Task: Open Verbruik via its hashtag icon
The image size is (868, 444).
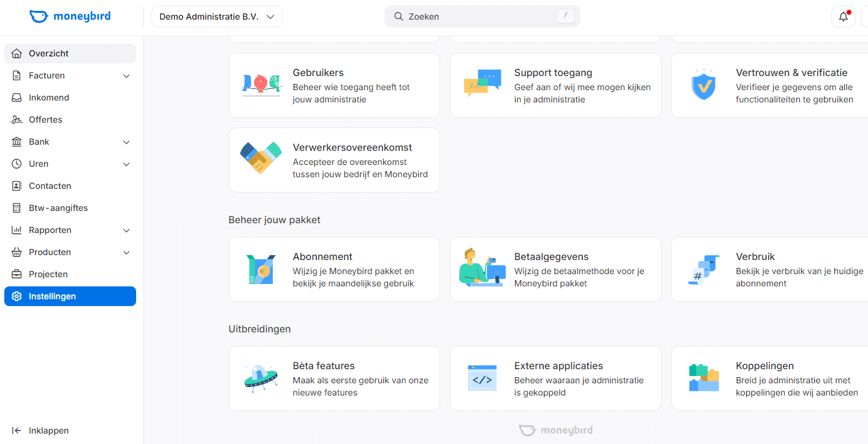Action: (x=703, y=269)
